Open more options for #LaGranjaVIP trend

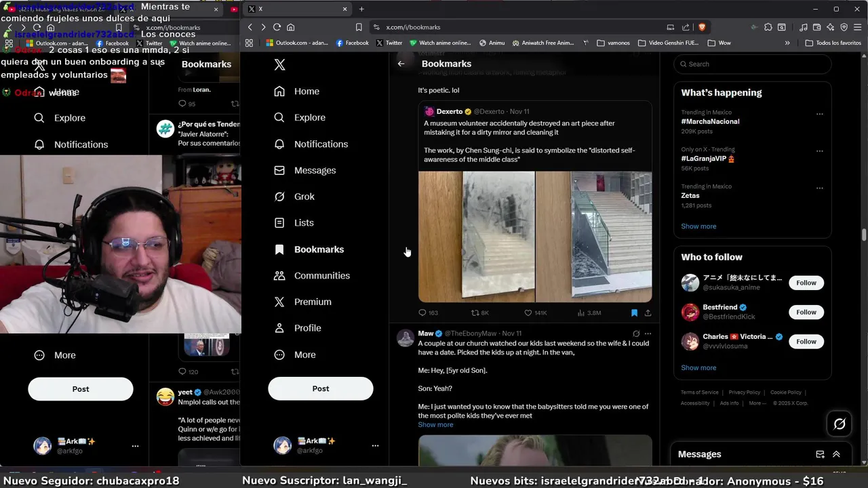click(819, 151)
